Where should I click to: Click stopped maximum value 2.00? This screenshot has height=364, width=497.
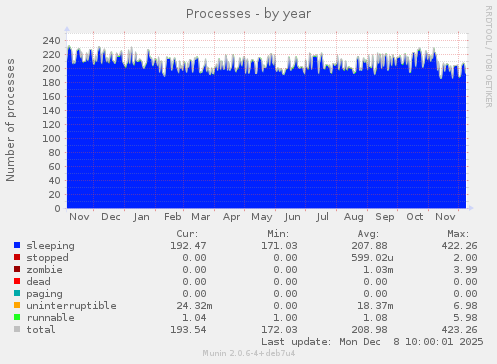click(x=466, y=258)
